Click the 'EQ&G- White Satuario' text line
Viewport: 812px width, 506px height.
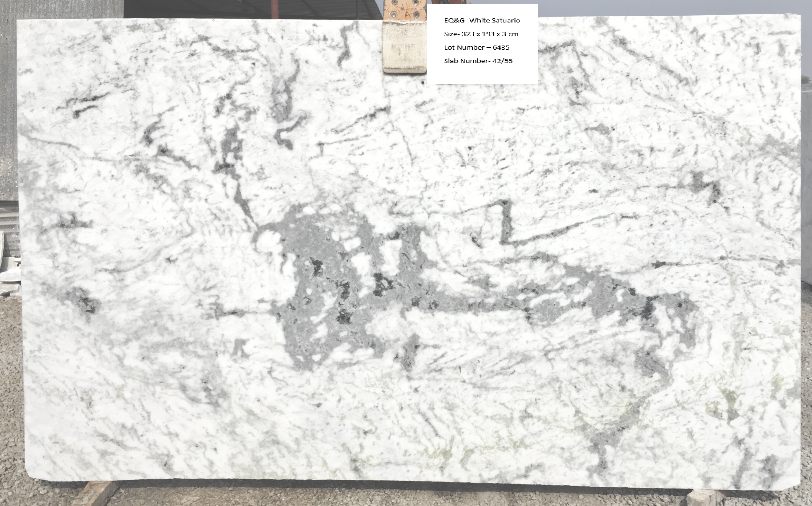click(x=482, y=20)
